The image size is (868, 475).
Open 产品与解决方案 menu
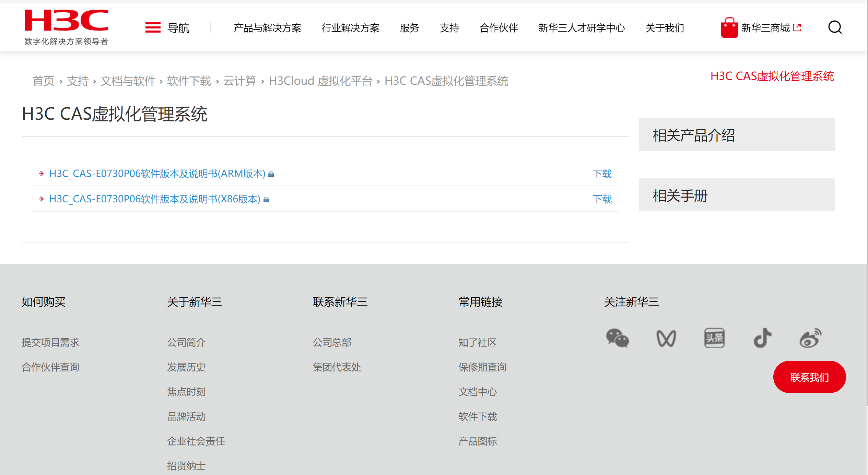[x=267, y=28]
